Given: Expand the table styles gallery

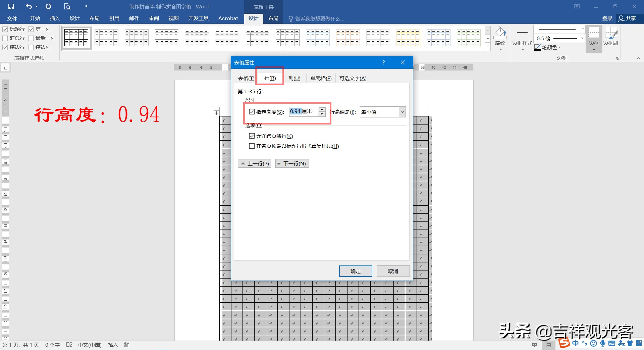Looking at the screenshot, I should (488, 47).
